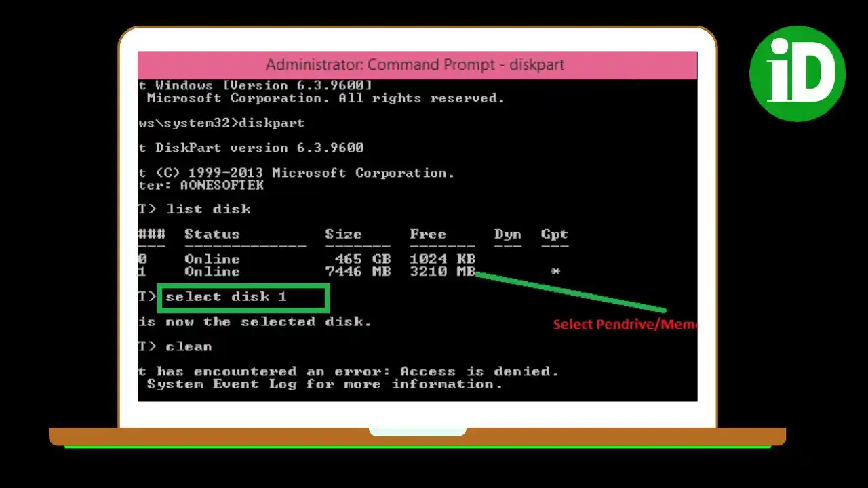Click the Status column header
The image size is (868, 488).
pyautogui.click(x=212, y=235)
